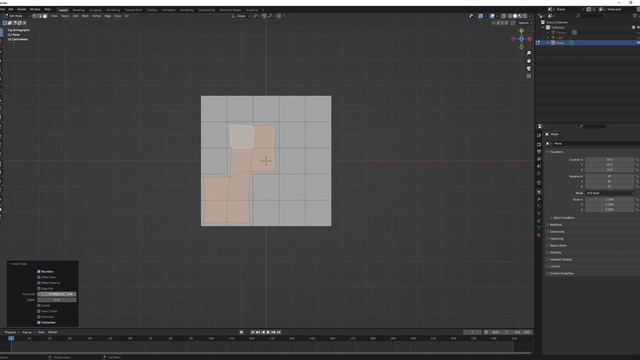640x360 pixels.
Task: Open the Select menu in viewport header
Action: 65,16
